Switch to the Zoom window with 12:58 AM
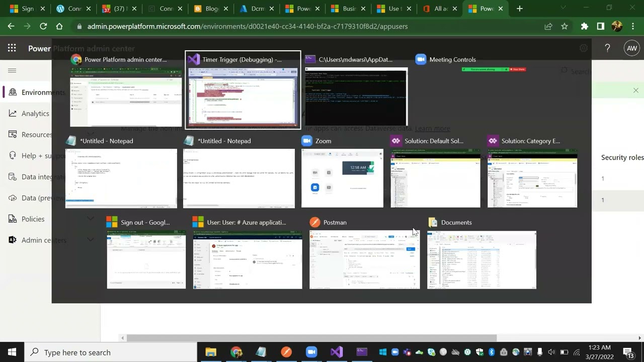Viewport: 644px width, 362px height. 342,178
